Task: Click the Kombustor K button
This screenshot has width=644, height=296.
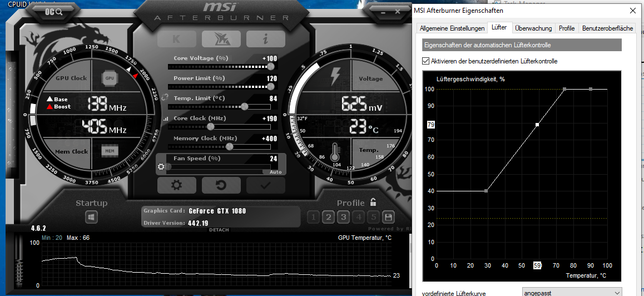Action: click(176, 39)
